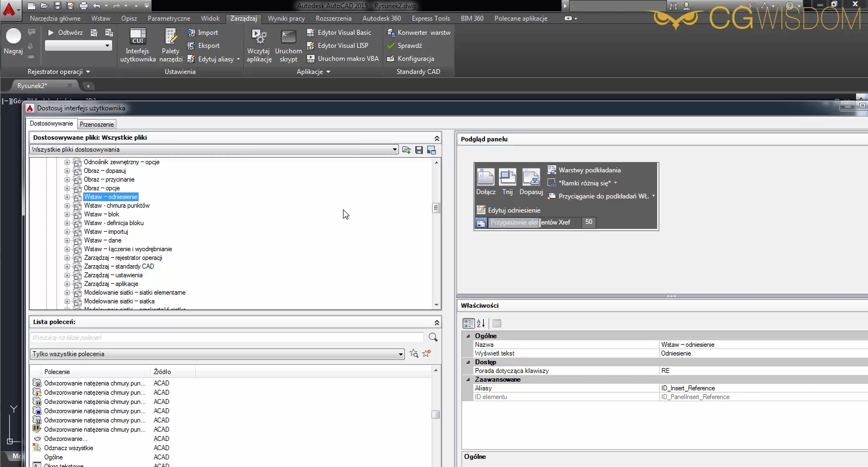The width and height of the screenshot is (868, 467).
Task: Switch to the Przenoszenie tab
Action: (x=97, y=124)
